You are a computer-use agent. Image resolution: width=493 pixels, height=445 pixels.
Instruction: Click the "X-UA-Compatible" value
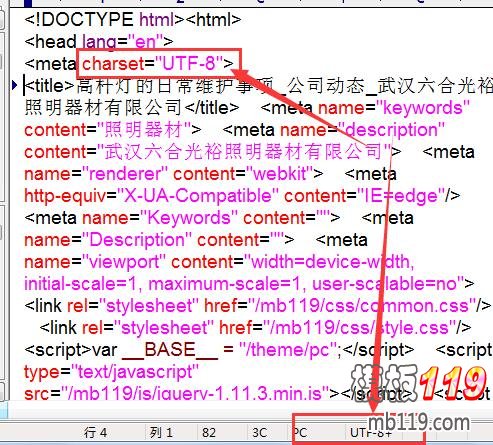coord(197,196)
